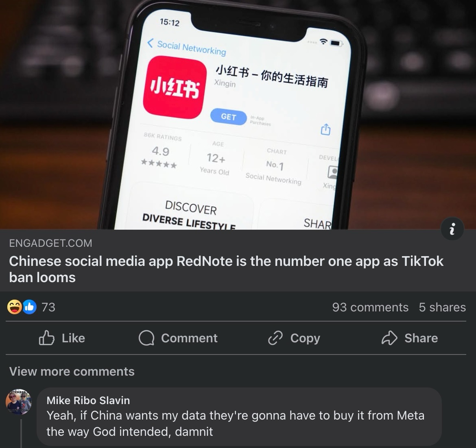Click the RedNote phone article image

pyautogui.click(x=238, y=115)
